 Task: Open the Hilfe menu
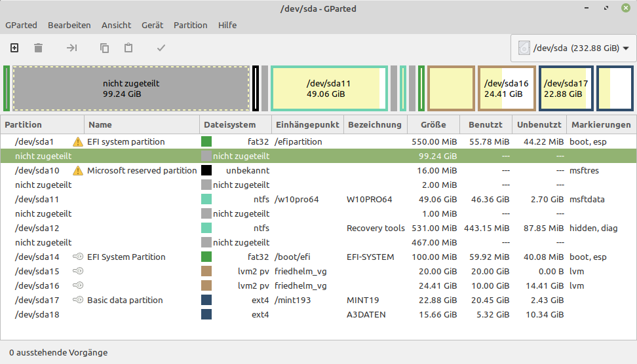tap(227, 25)
